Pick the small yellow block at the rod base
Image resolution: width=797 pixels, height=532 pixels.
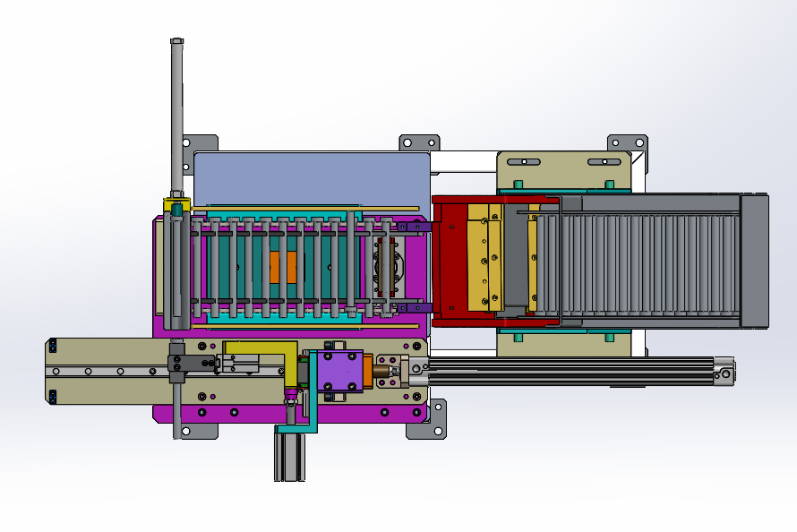(x=177, y=206)
